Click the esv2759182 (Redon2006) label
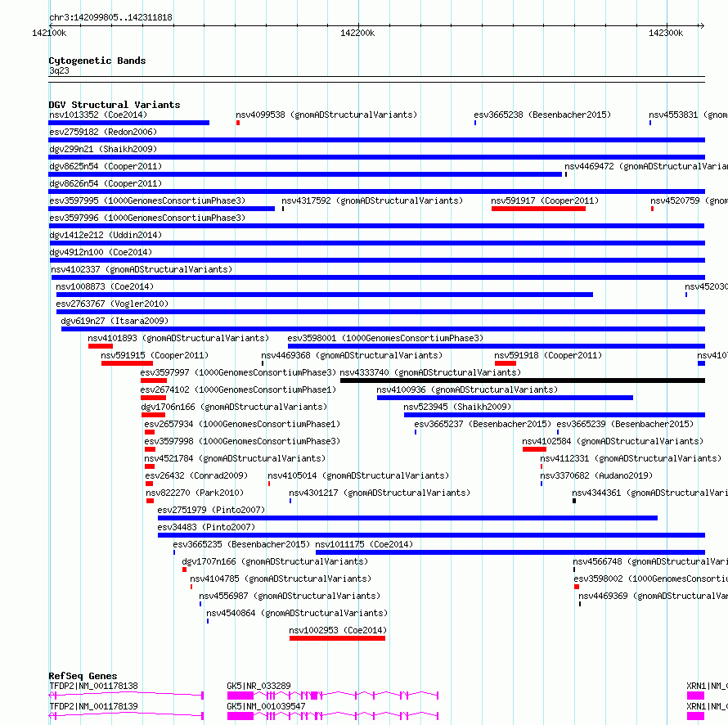Image resolution: width=728 pixels, height=725 pixels. click(103, 132)
